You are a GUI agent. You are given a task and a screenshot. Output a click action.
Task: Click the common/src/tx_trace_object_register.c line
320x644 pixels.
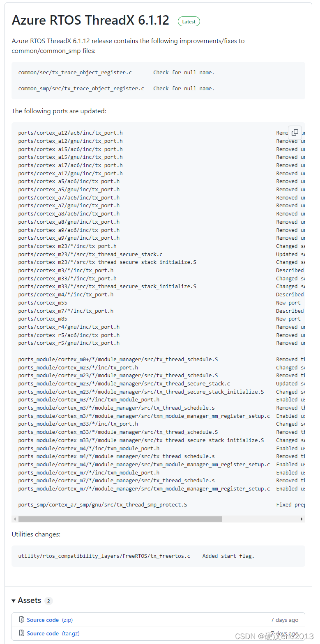[75, 73]
